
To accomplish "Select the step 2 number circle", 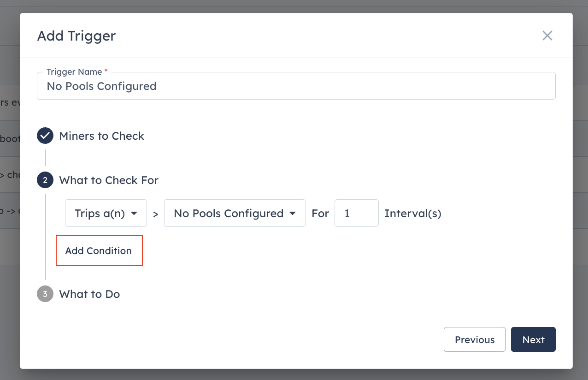I will click(x=45, y=180).
